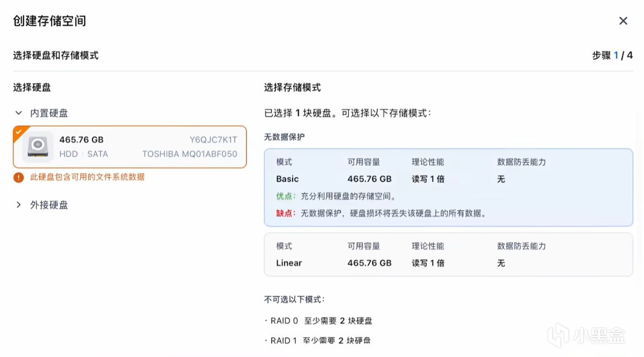This screenshot has width=644, height=357.
Task: Close the create storage space dialog
Action: (623, 21)
